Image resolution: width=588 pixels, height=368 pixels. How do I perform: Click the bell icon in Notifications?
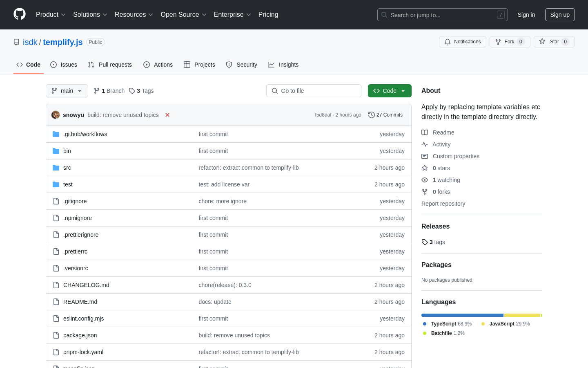(448, 42)
